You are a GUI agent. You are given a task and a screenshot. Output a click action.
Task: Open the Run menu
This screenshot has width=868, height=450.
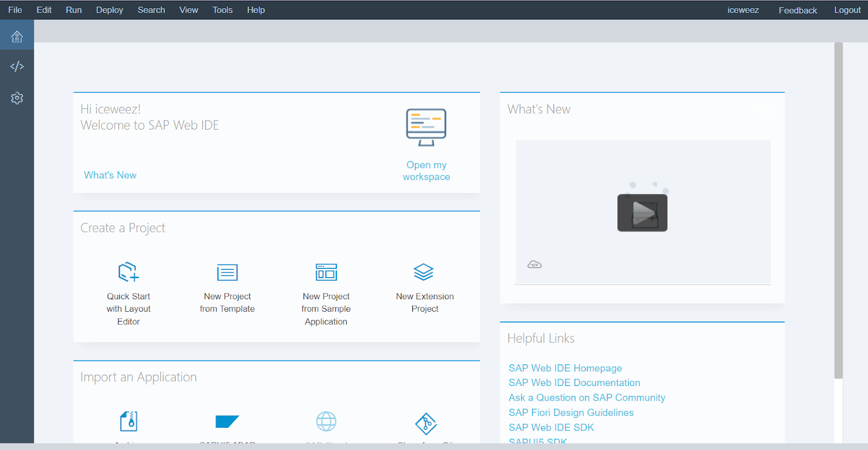point(74,10)
